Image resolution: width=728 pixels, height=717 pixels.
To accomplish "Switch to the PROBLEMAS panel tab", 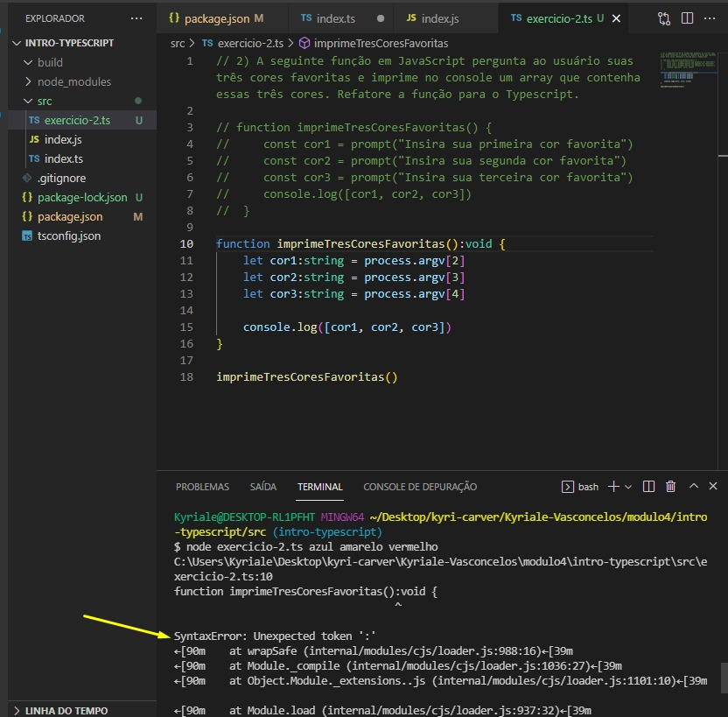I will tap(202, 487).
